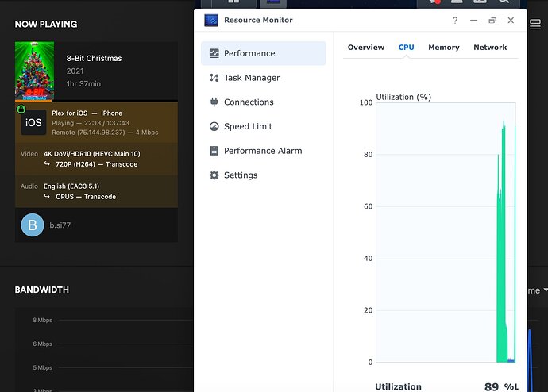Open the b.si77 username in Plex

[x=60, y=225]
